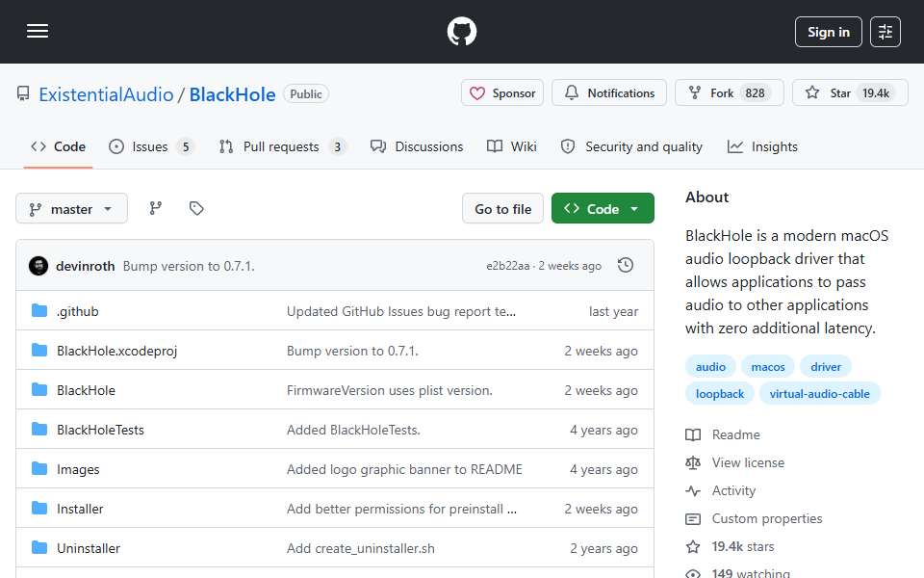Select the loopback topic tag

[720, 394]
